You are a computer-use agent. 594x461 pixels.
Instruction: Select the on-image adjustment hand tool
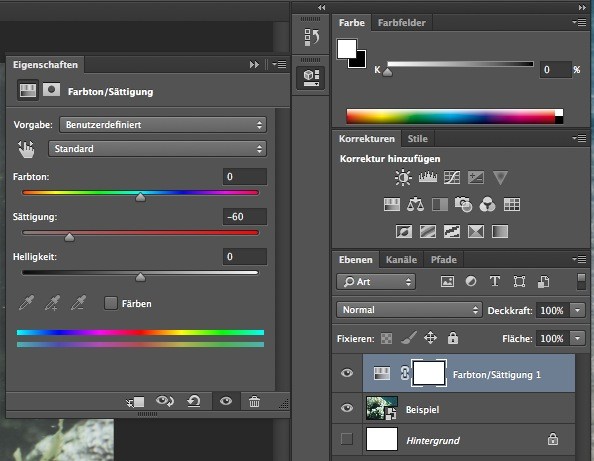[26, 149]
